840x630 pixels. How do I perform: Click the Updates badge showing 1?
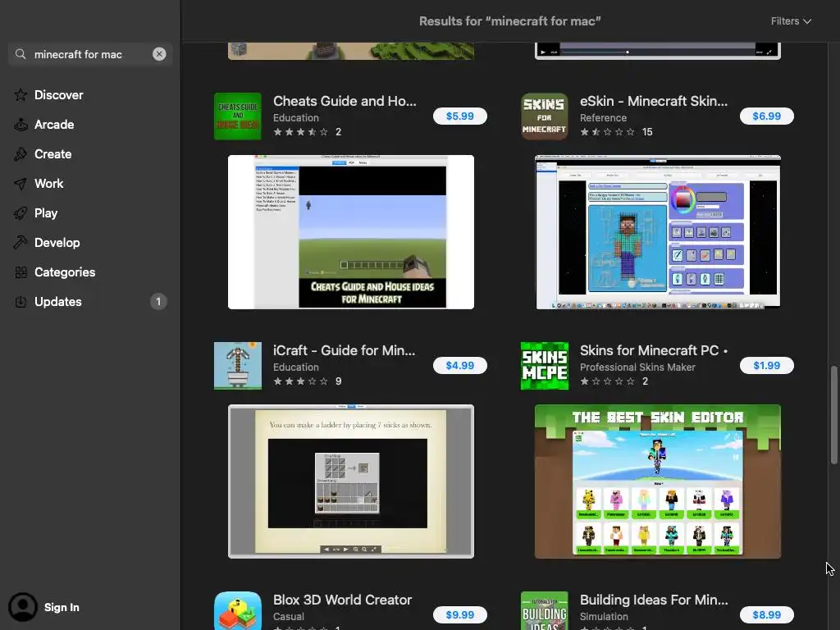[x=158, y=302]
